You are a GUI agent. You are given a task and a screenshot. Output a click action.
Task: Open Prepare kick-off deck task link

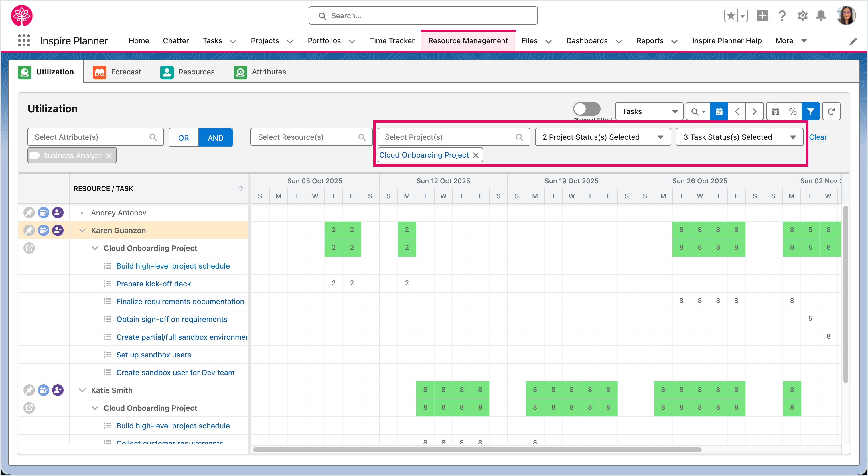tap(153, 284)
